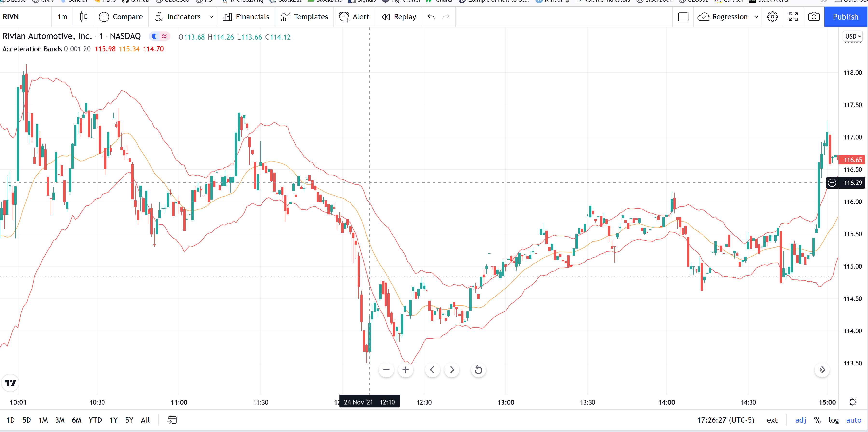This screenshot has height=432, width=868.
Task: Open the Go to date calendar
Action: tap(172, 420)
